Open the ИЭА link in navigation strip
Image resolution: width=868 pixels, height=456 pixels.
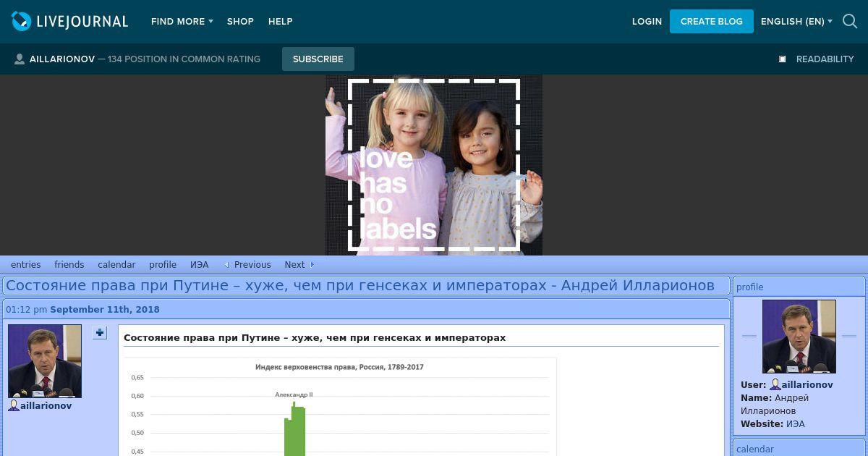pos(200,265)
